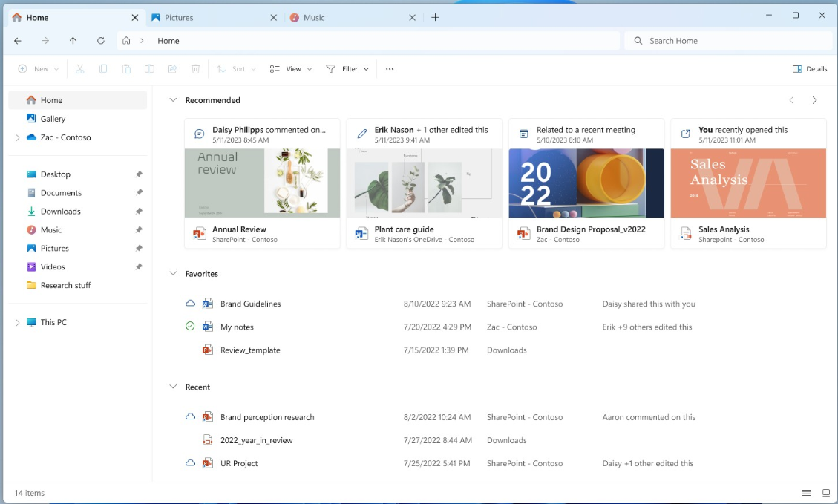This screenshot has width=838, height=504.
Task: Open the Filter dropdown
Action: pyautogui.click(x=347, y=69)
